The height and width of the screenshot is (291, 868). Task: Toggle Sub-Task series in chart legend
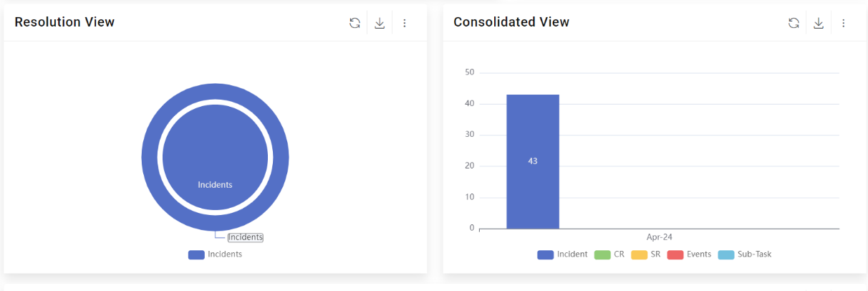(745, 254)
